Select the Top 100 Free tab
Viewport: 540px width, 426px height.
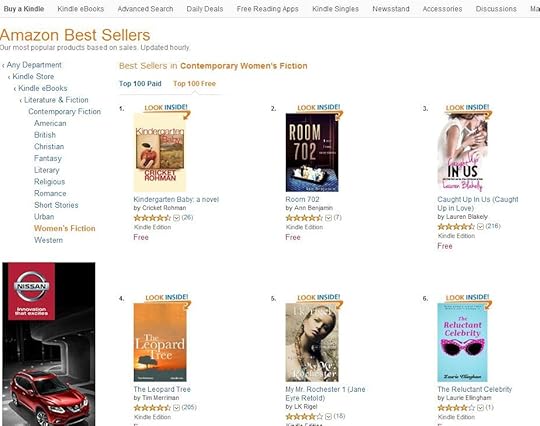coord(194,84)
